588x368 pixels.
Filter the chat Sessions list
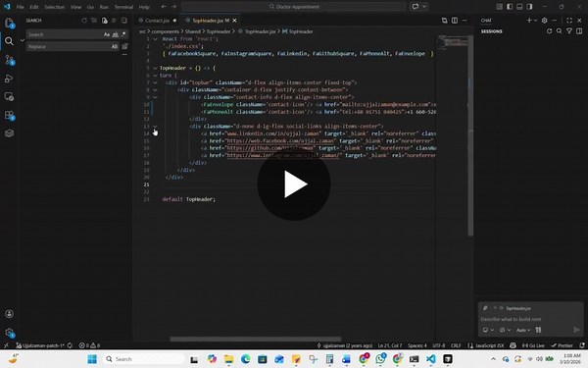point(569,31)
